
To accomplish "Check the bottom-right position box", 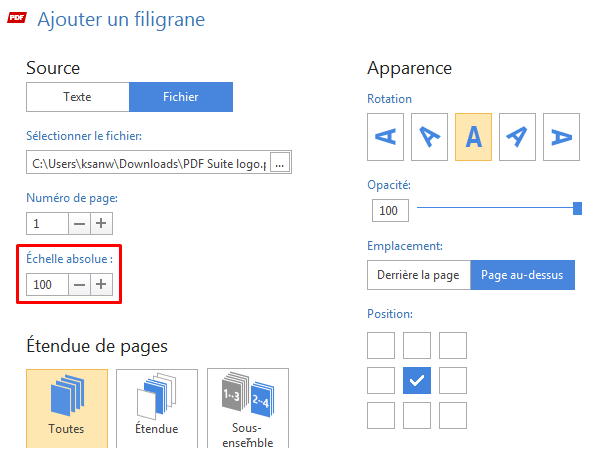I will [x=453, y=415].
